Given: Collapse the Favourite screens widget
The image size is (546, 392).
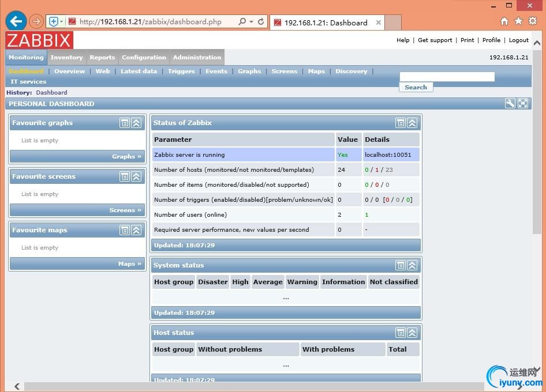Looking at the screenshot, I should coord(136,176).
